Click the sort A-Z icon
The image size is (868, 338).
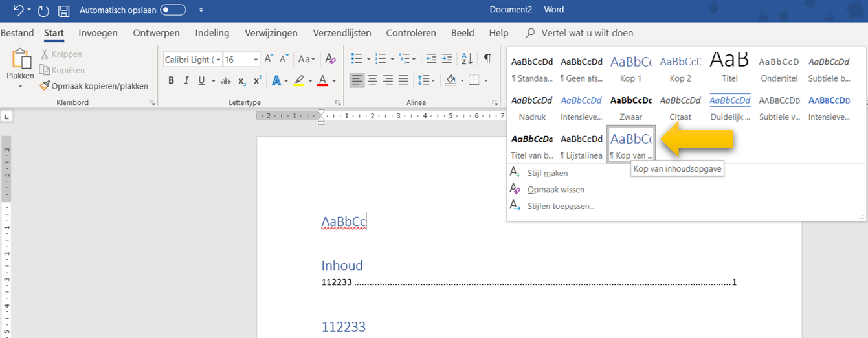pyautogui.click(x=467, y=60)
